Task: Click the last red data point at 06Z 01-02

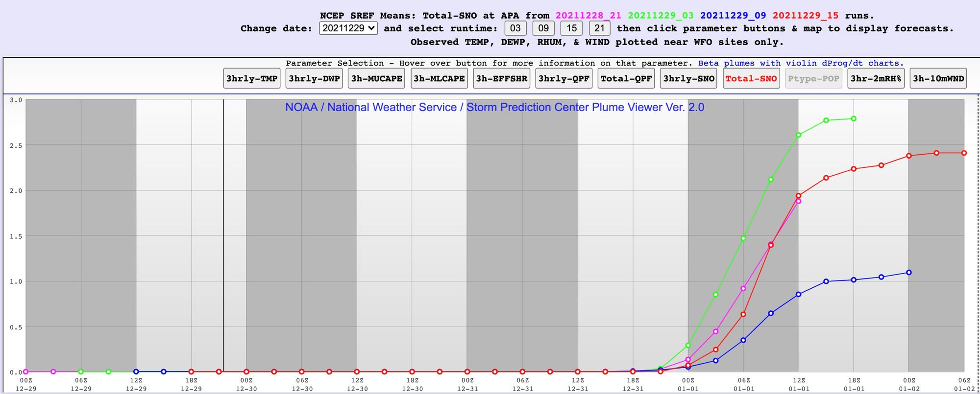Action: pyautogui.click(x=964, y=153)
